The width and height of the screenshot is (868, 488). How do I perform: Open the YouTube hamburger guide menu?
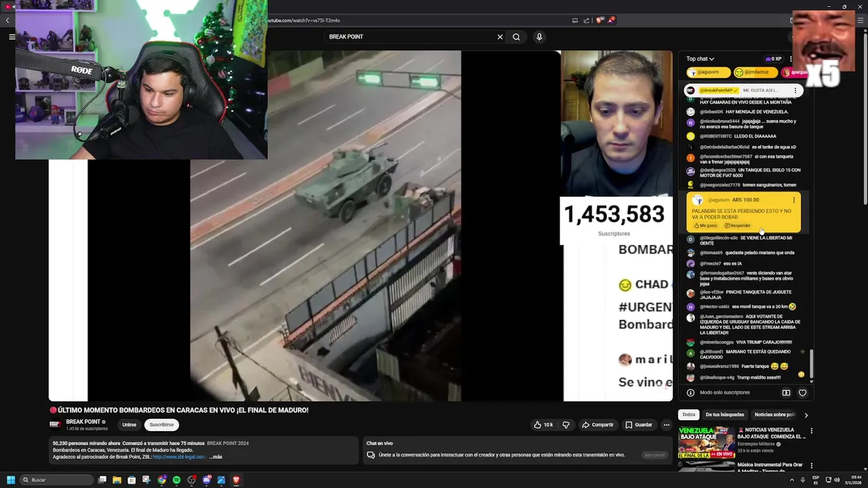point(12,37)
